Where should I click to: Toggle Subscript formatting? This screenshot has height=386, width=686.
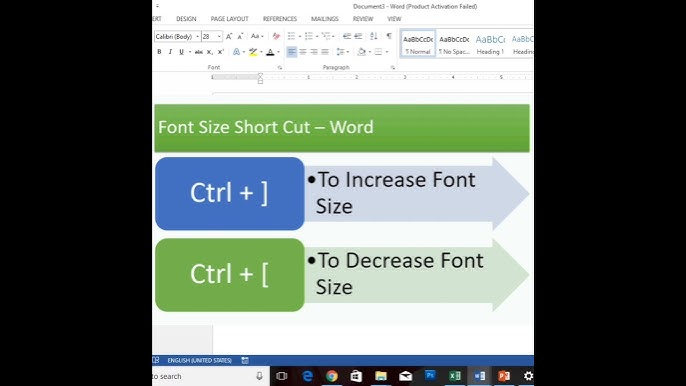click(210, 52)
